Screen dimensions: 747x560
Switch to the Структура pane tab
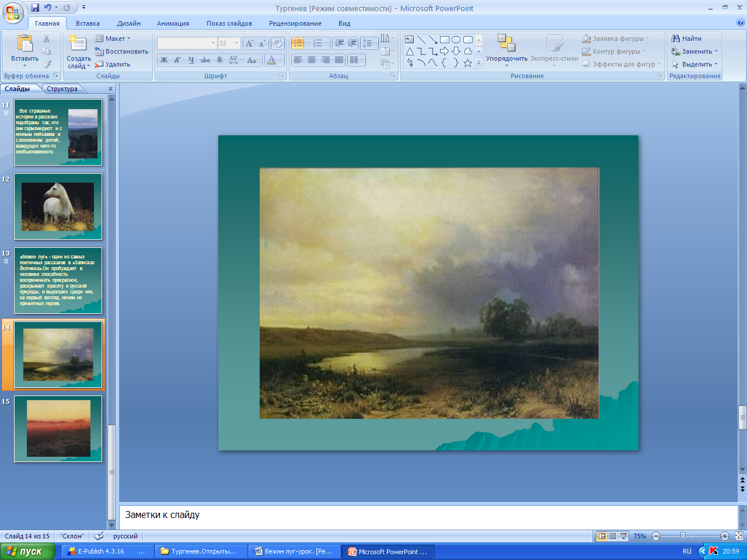tap(62, 89)
